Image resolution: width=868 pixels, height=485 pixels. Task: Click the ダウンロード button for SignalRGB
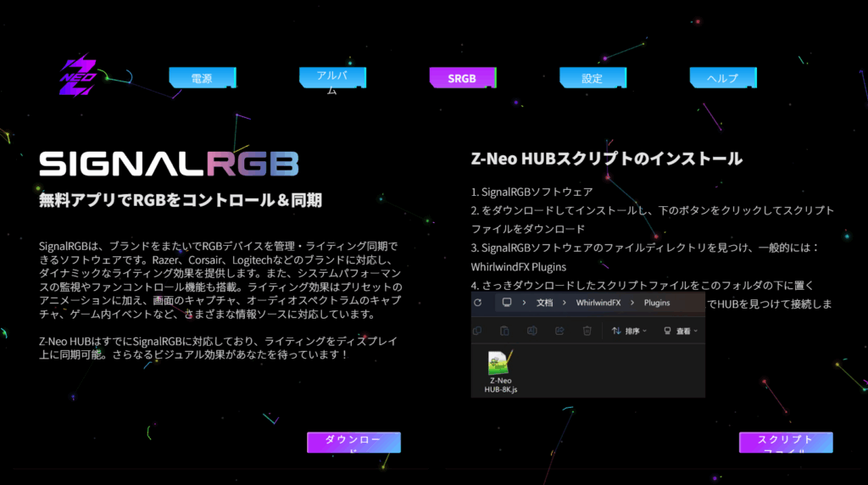click(x=353, y=443)
